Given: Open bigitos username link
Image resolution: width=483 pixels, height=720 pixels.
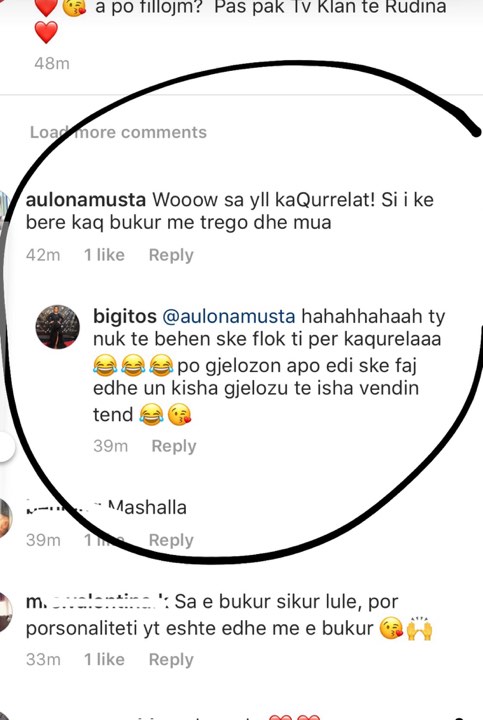Looking at the screenshot, I should pos(125,316).
